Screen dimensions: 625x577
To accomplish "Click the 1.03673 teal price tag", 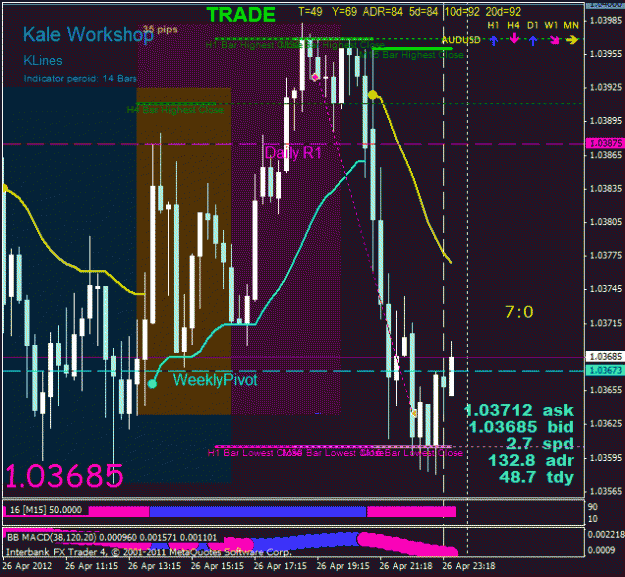I will tap(605, 370).
